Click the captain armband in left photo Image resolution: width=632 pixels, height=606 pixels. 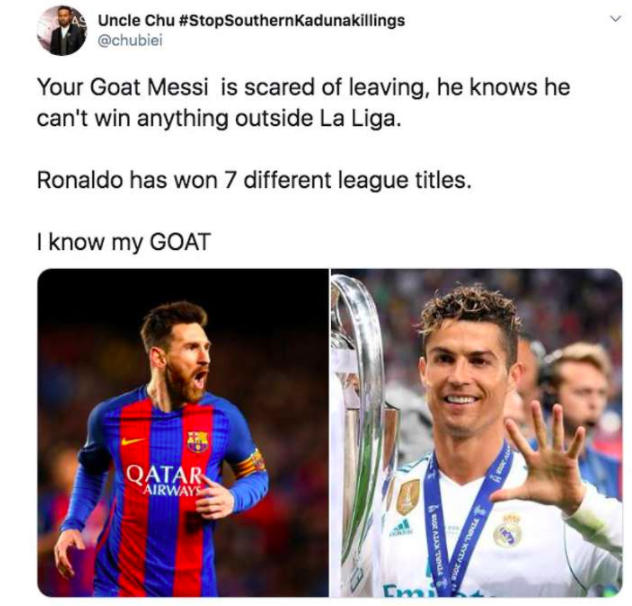[252, 464]
